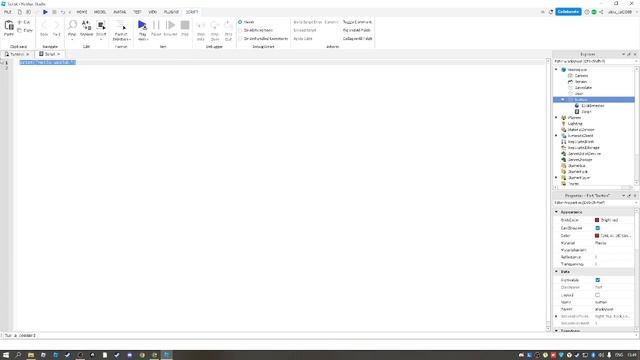Click the quick-access Play arrow in title toolbar
This screenshot has height=360, width=640.
45,12
